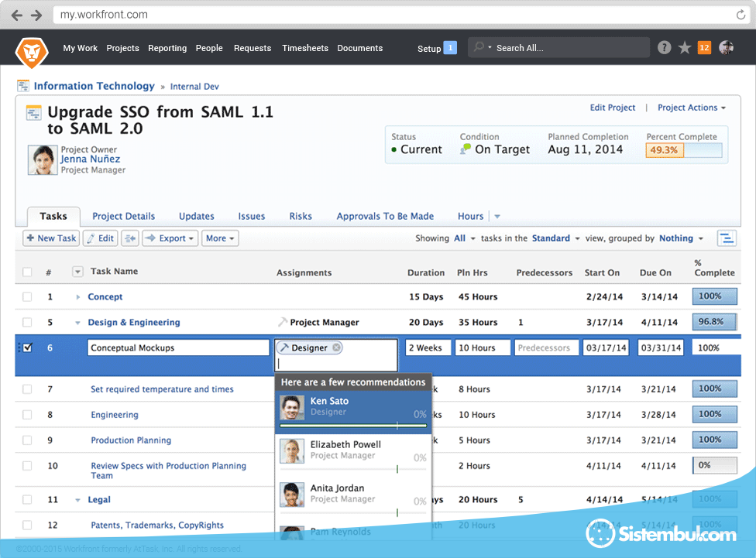The height and width of the screenshot is (558, 756).
Task: Check the Concept task checkbox
Action: (27, 297)
